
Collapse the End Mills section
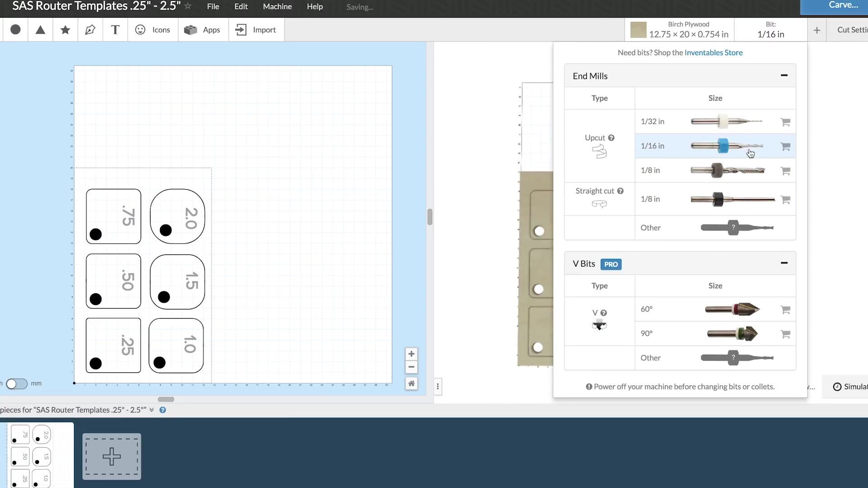pos(784,75)
